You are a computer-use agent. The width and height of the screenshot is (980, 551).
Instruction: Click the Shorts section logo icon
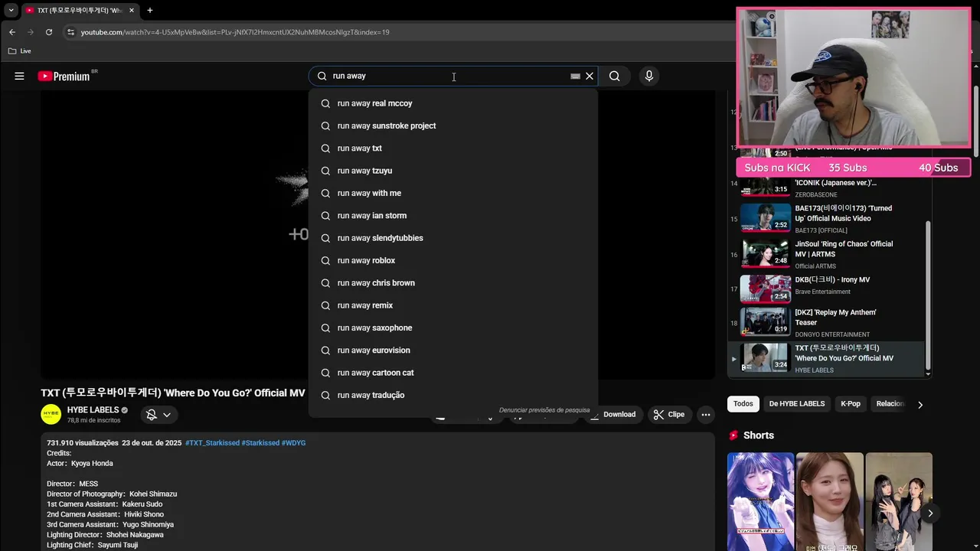[733, 435]
